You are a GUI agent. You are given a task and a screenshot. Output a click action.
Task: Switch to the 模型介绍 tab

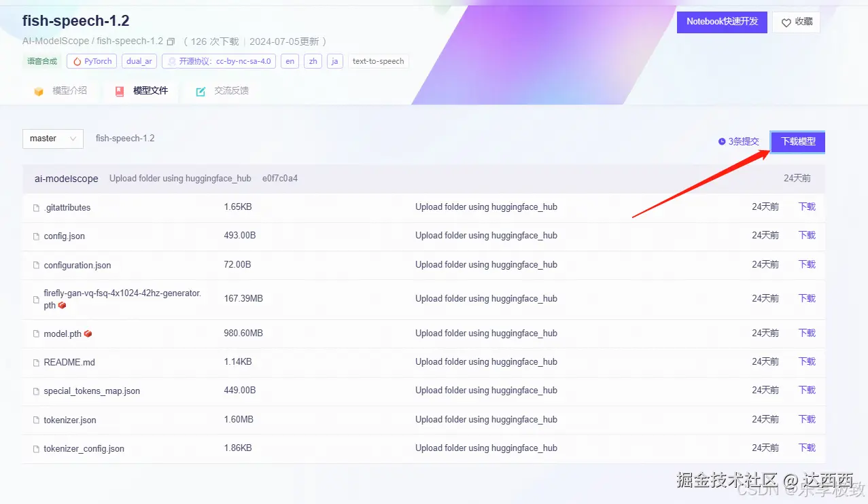60,91
